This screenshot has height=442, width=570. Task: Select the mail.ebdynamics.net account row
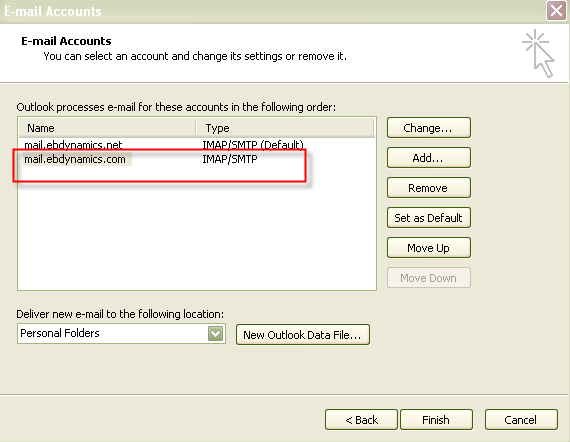(x=196, y=145)
